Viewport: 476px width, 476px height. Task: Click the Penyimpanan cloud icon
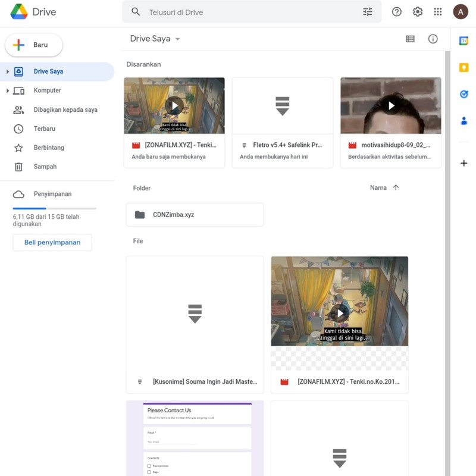[x=18, y=195]
